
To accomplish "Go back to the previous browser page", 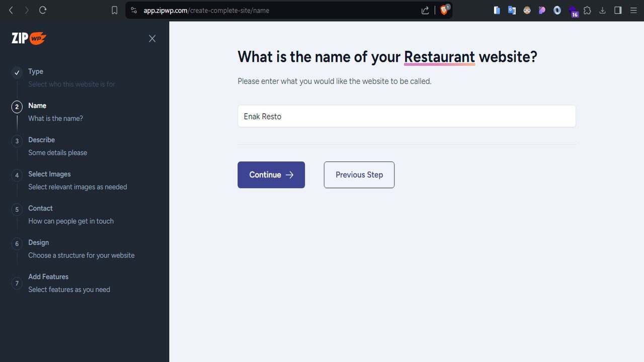I will (11, 10).
